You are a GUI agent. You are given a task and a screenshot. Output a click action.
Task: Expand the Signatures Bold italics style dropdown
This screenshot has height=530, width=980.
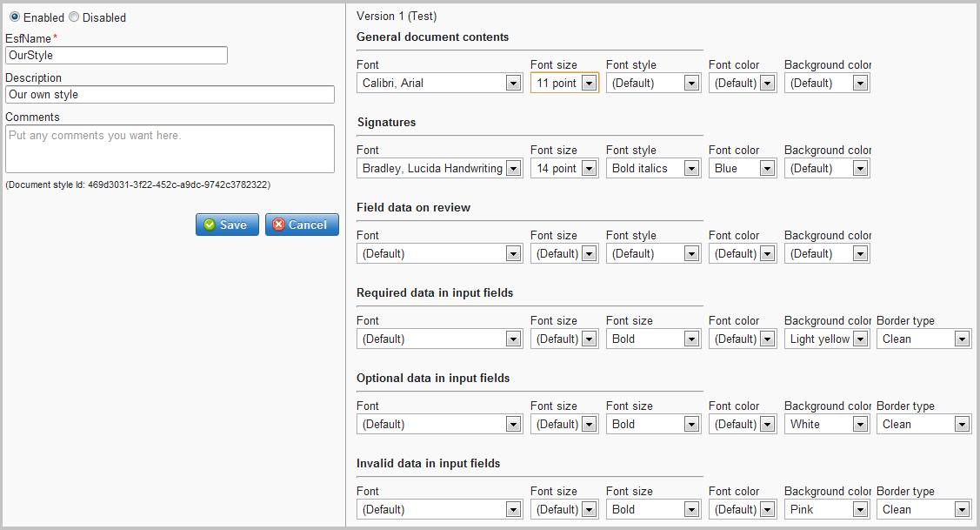(x=653, y=169)
